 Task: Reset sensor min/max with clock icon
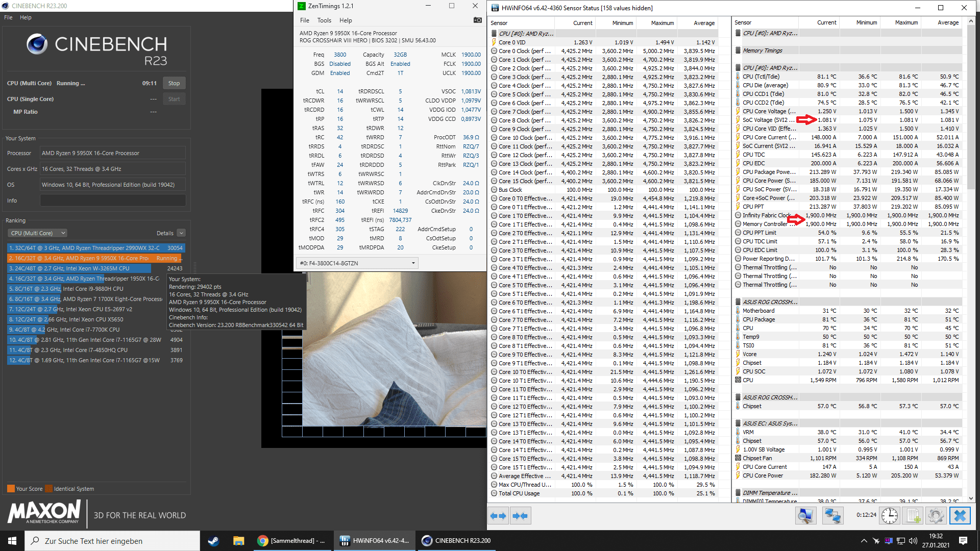889,516
